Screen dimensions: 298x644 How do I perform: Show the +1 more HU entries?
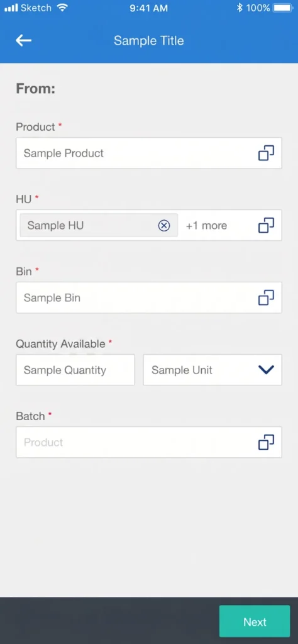click(206, 226)
